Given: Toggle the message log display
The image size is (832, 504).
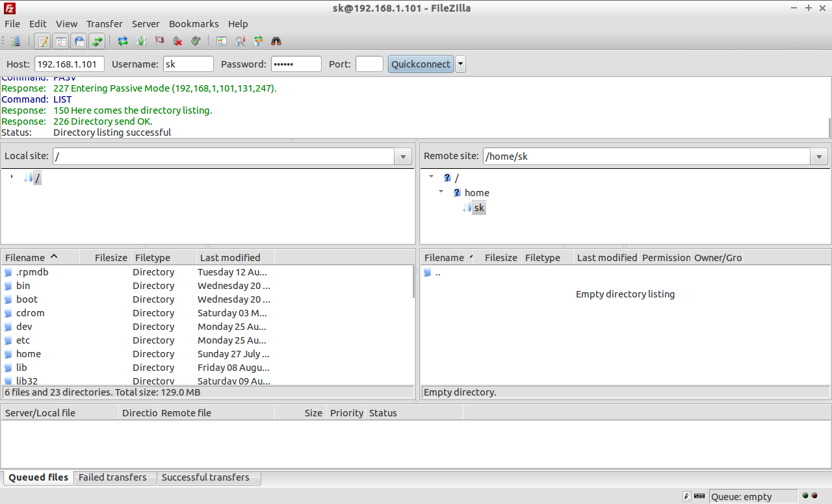Looking at the screenshot, I should pos(43,41).
